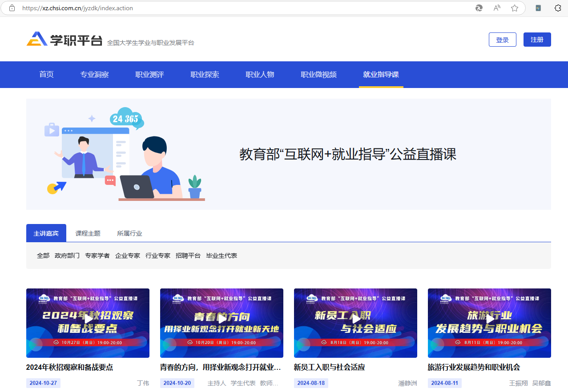
Task: Switch to the 所属行业 tab
Action: 129,233
